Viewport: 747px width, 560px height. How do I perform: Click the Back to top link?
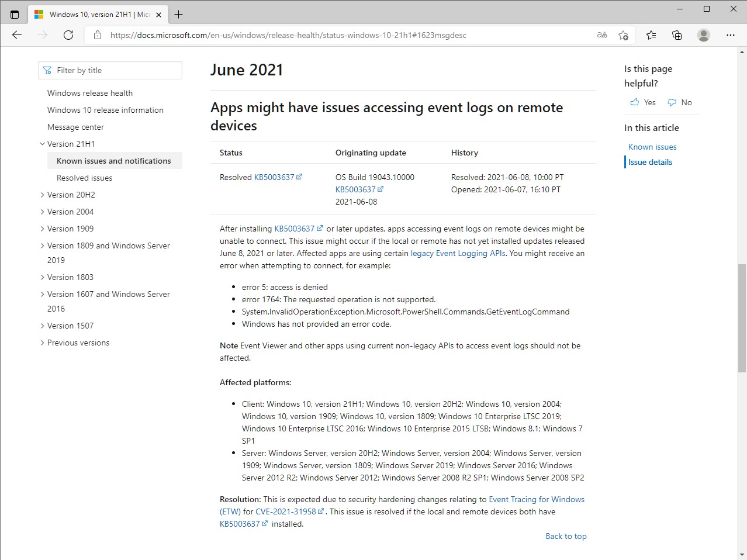566,536
